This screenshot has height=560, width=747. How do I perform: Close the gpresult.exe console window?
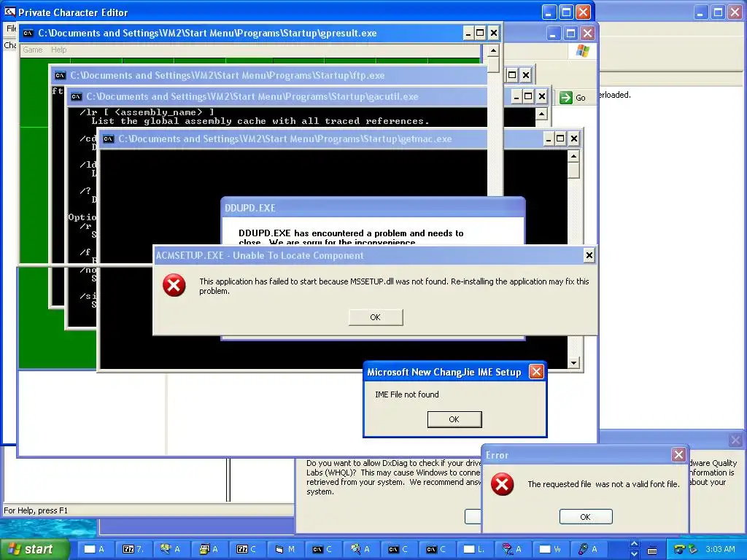pyautogui.click(x=494, y=34)
